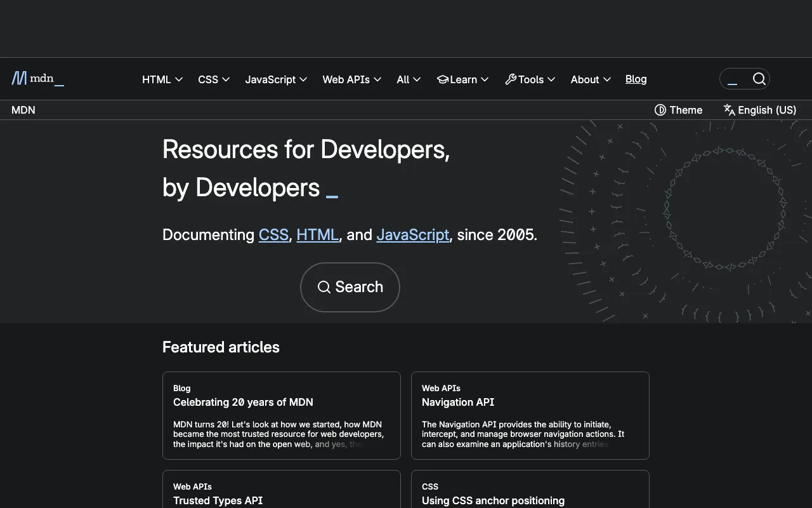This screenshot has width=812, height=508.
Task: Click CSS tag on anchor positioning card
Action: [430, 486]
